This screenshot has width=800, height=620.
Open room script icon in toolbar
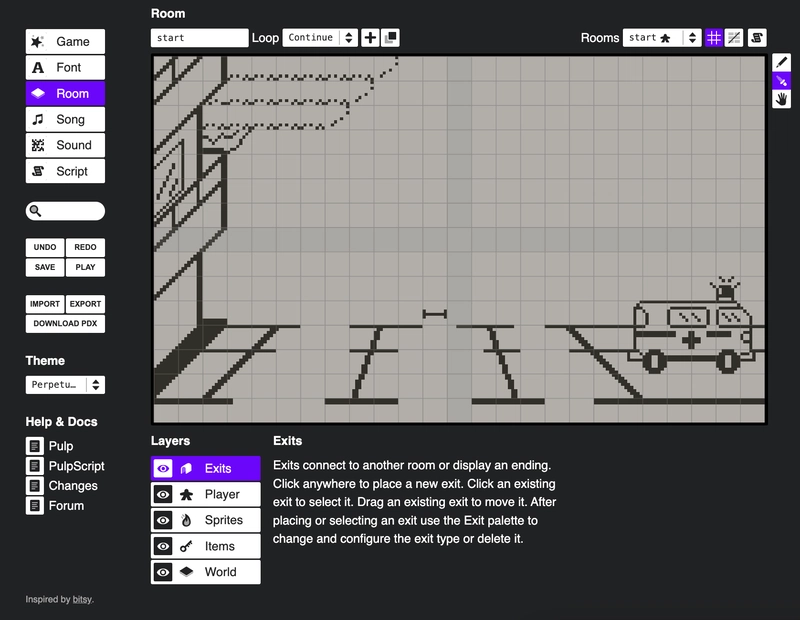(757, 38)
